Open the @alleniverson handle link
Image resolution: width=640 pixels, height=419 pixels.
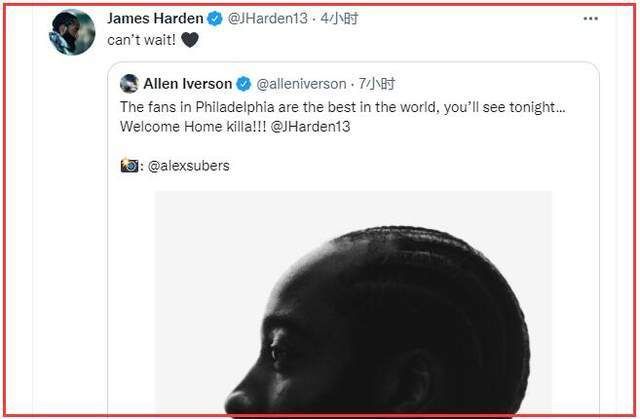(301, 84)
